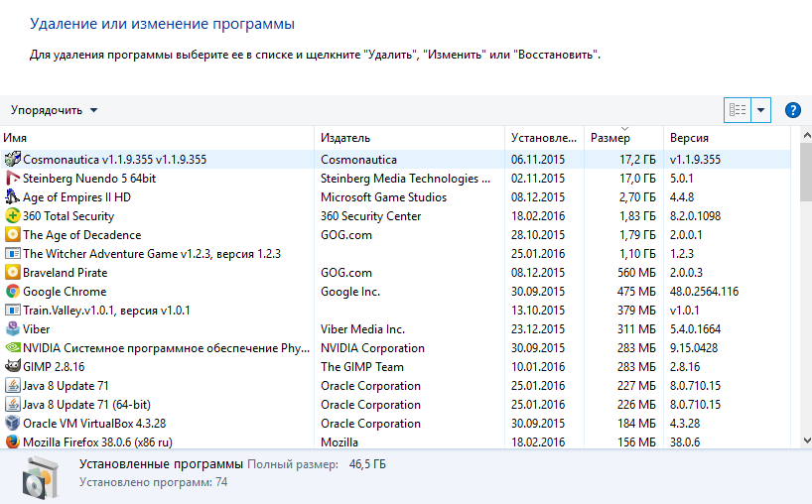This screenshot has width=812, height=504.
Task: Open the blue help question mark
Action: [x=792, y=110]
